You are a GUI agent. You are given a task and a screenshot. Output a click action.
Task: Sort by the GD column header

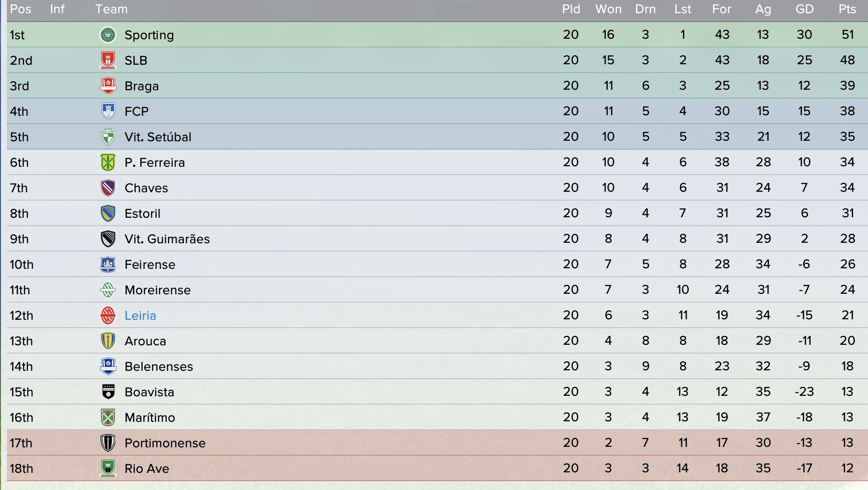pyautogui.click(x=804, y=9)
